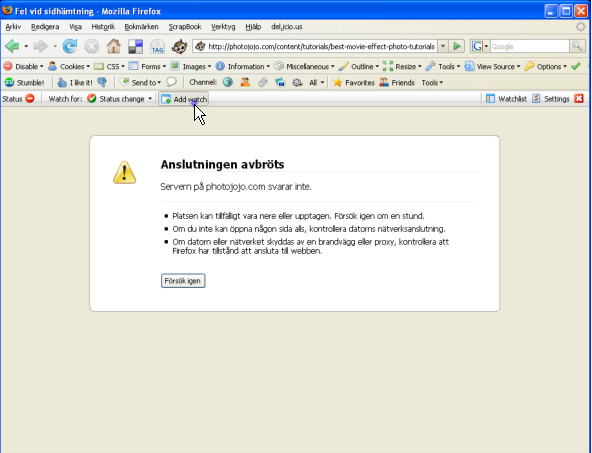Click the Add watch button

(184, 99)
